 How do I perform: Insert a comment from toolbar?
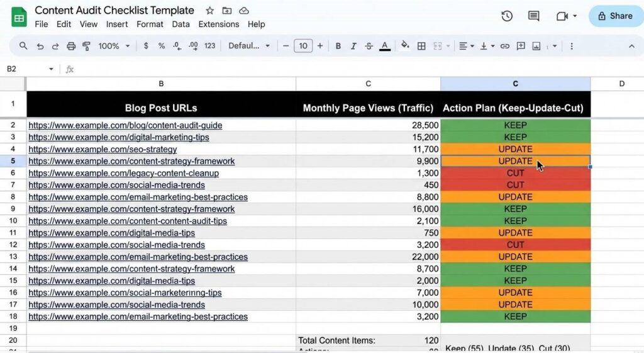point(521,46)
